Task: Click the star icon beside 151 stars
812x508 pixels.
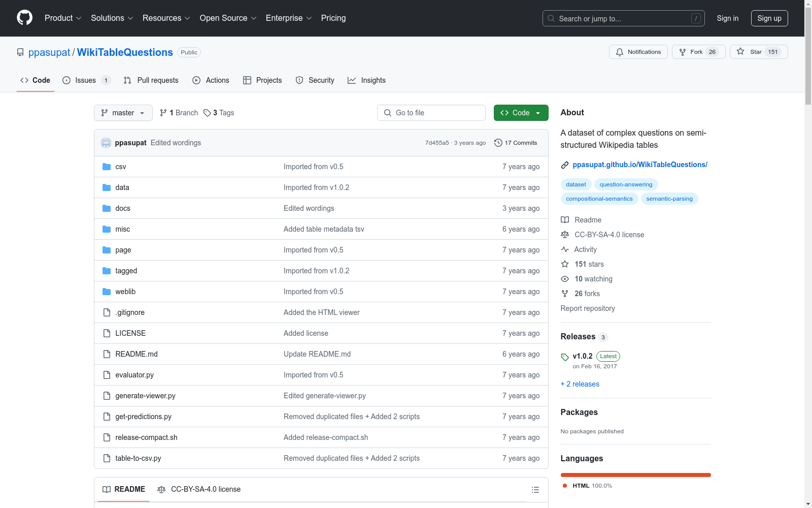Action: coord(565,264)
